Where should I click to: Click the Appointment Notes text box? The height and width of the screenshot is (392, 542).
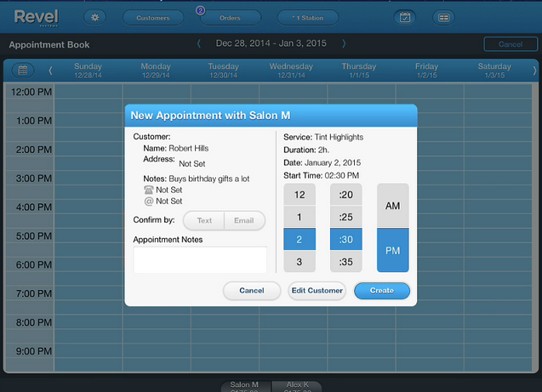point(200,259)
